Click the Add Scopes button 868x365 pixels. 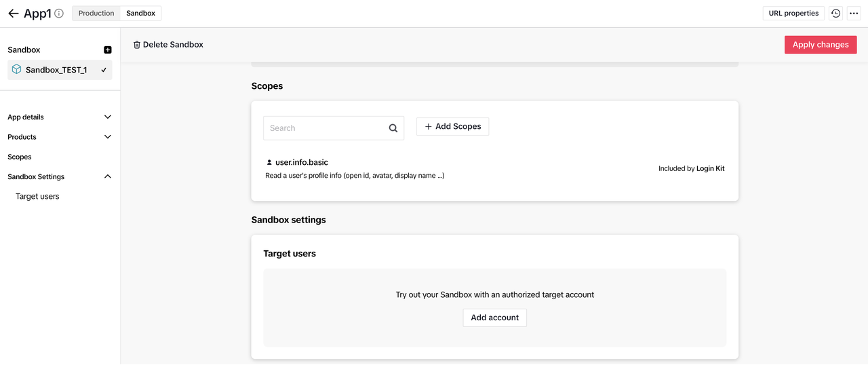click(x=452, y=127)
